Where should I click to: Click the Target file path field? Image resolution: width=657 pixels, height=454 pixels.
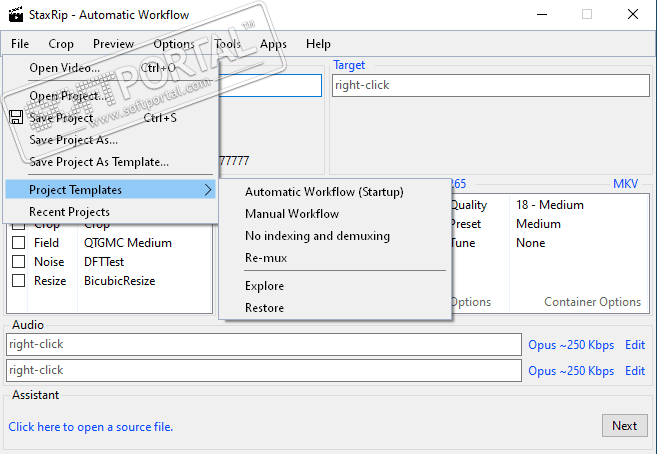click(490, 85)
